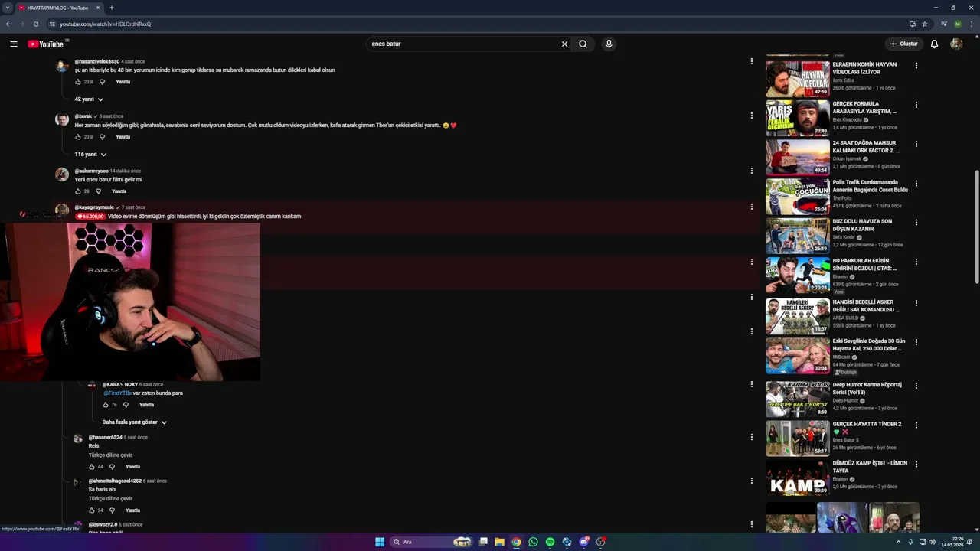
Task: Open the Chrome three-dot menu
Action: (972, 24)
